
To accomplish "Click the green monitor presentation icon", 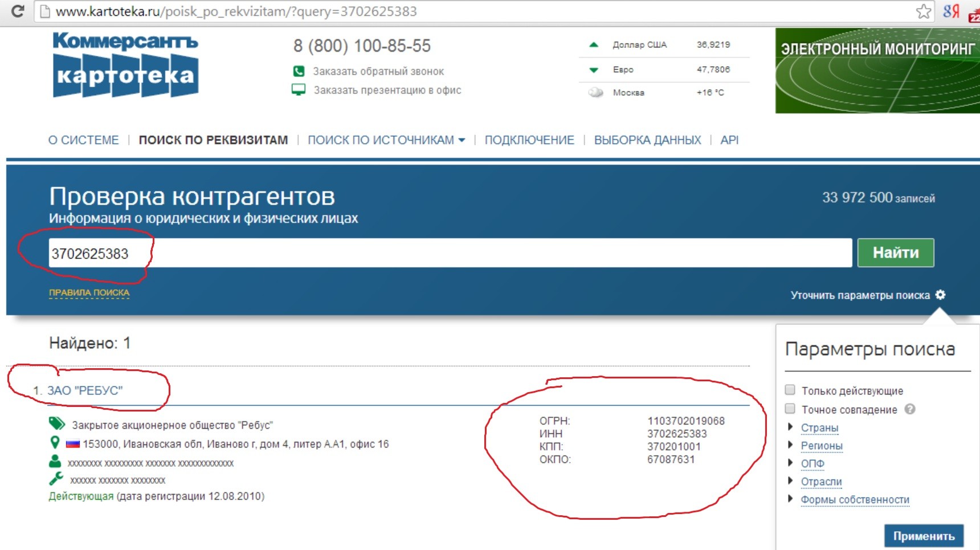I will (299, 89).
